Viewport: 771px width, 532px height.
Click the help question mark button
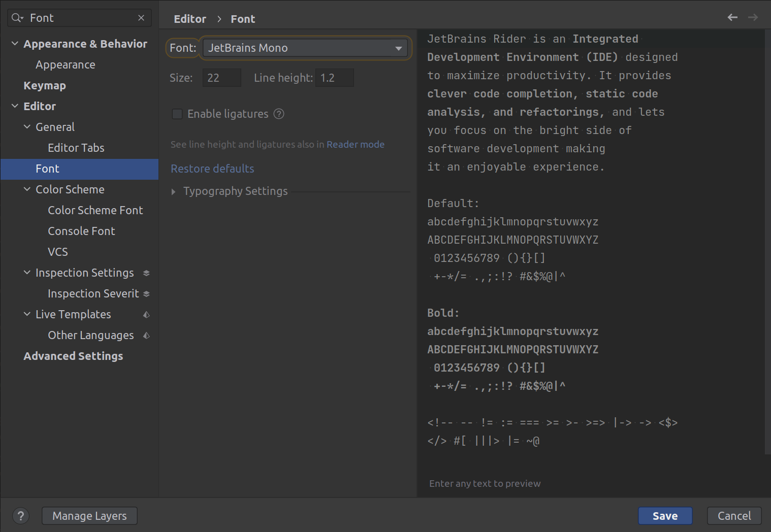pos(20,516)
